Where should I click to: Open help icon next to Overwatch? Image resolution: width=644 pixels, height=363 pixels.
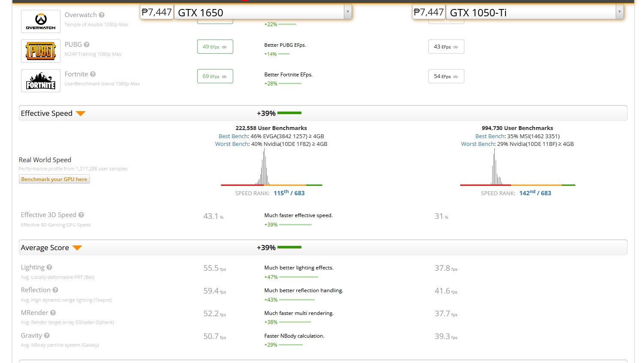pos(102,15)
